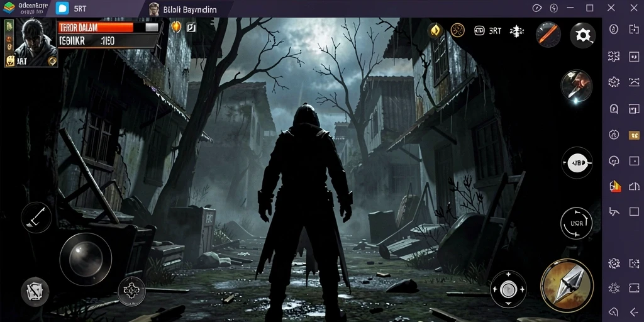Tap the sword weapon button above joystick
Screen dimensions: 644x322
pos(36,217)
